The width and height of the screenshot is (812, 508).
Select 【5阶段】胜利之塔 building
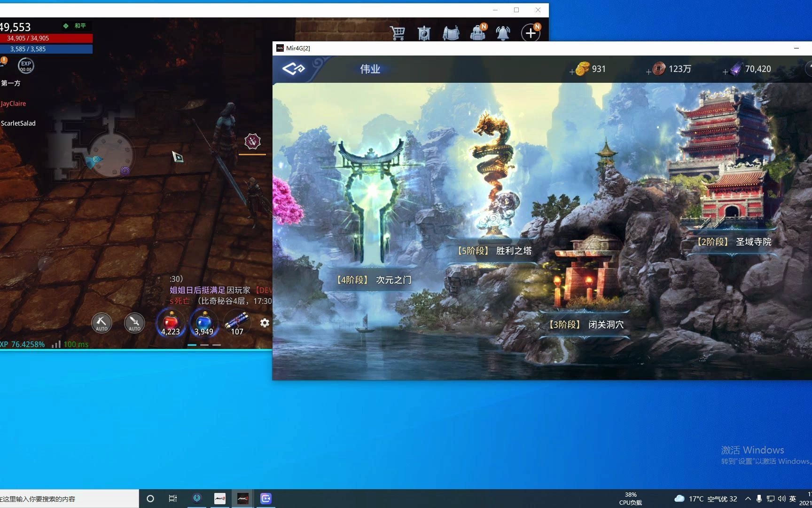pos(494,251)
